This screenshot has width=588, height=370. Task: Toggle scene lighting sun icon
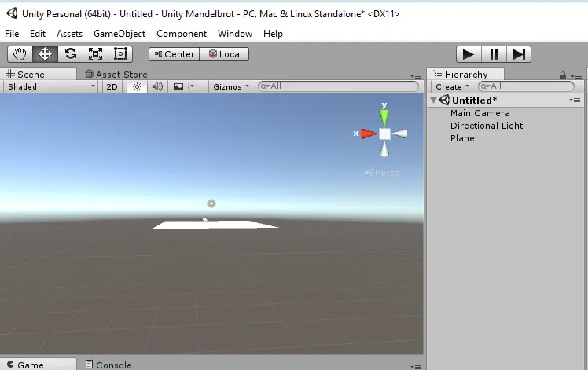pos(137,86)
